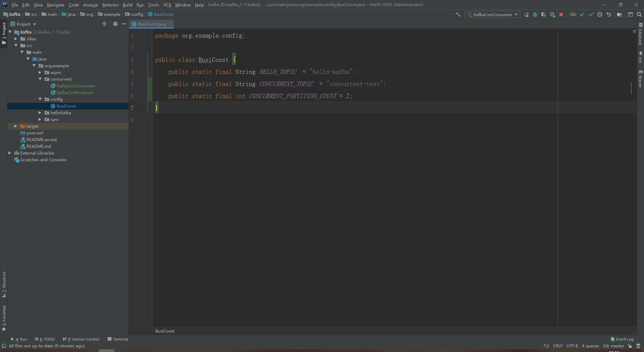Click the 7:2 line column indicator
The width and height of the screenshot is (644, 352).
coord(546,346)
